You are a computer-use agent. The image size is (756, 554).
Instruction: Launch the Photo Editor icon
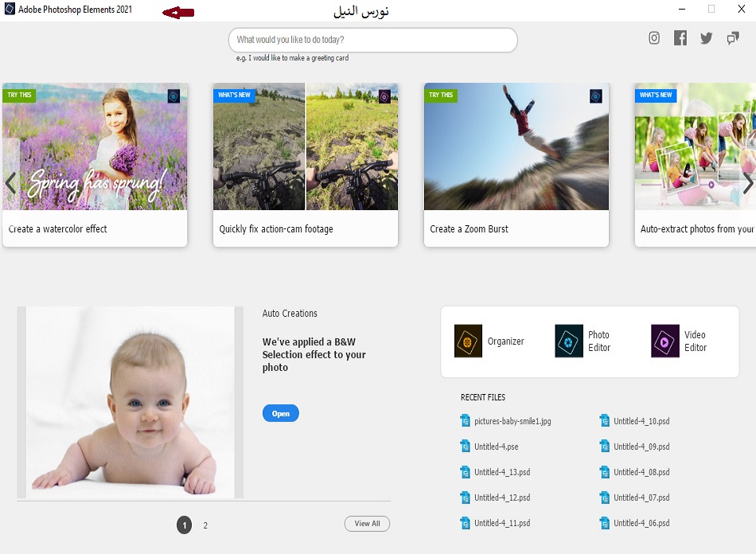click(569, 341)
